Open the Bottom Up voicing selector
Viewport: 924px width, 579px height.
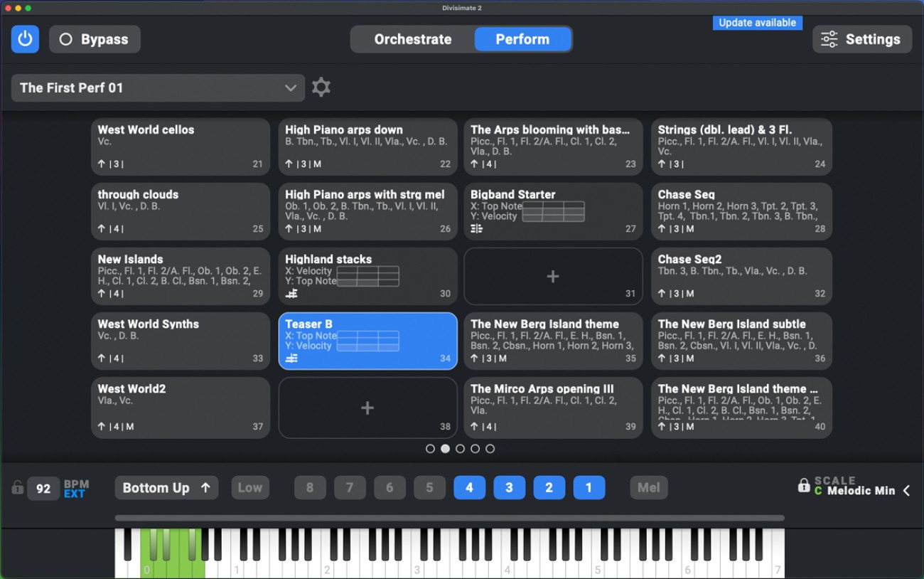(166, 488)
